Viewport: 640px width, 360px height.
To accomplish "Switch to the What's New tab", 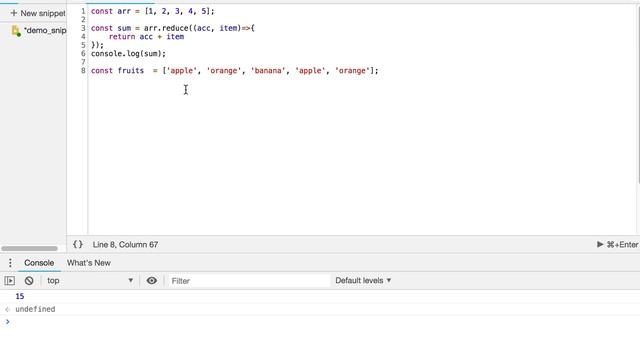I will (89, 263).
